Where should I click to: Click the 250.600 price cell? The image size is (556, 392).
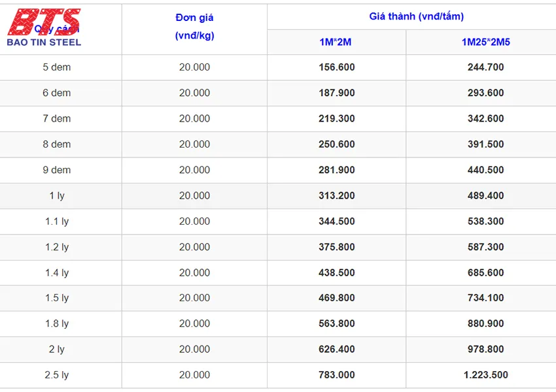[x=336, y=144]
